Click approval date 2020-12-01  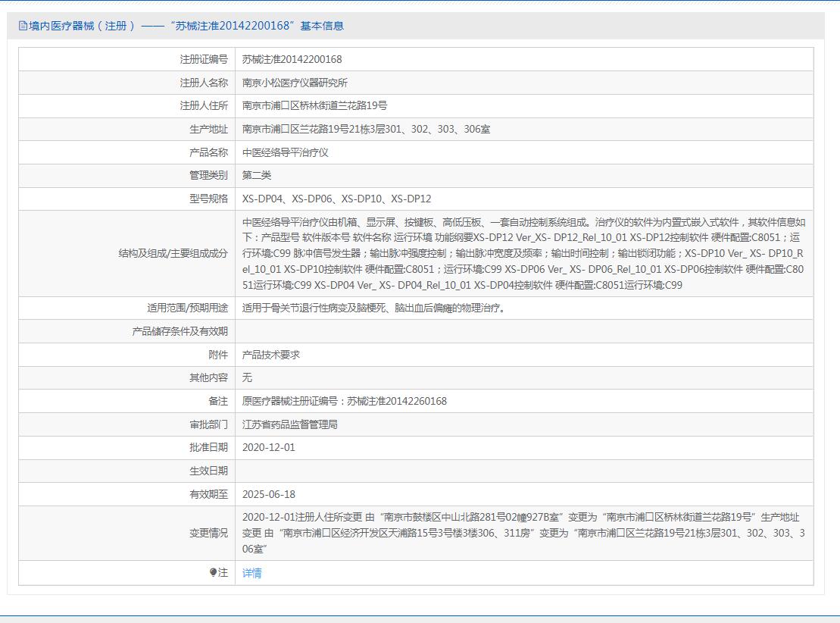(x=268, y=448)
